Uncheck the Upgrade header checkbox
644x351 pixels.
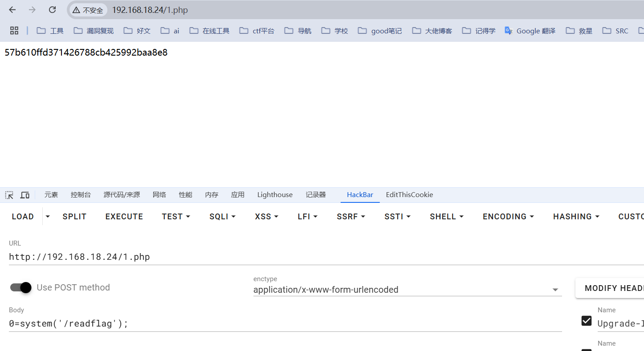point(587,321)
